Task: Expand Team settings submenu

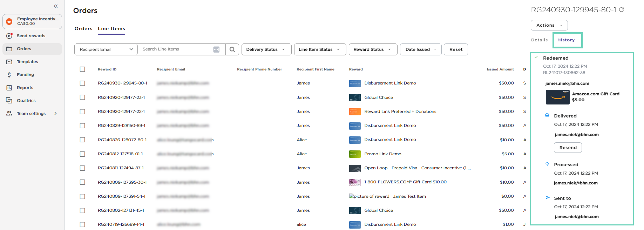Action: click(x=55, y=114)
